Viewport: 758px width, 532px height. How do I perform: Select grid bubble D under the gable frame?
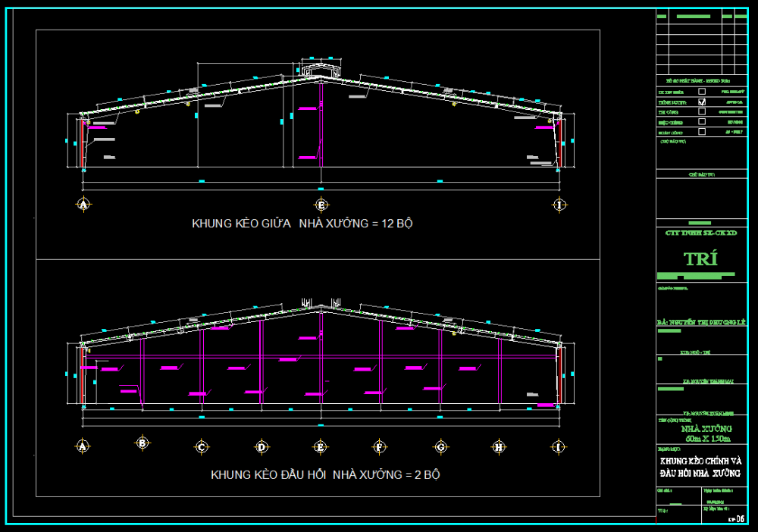[x=262, y=447]
